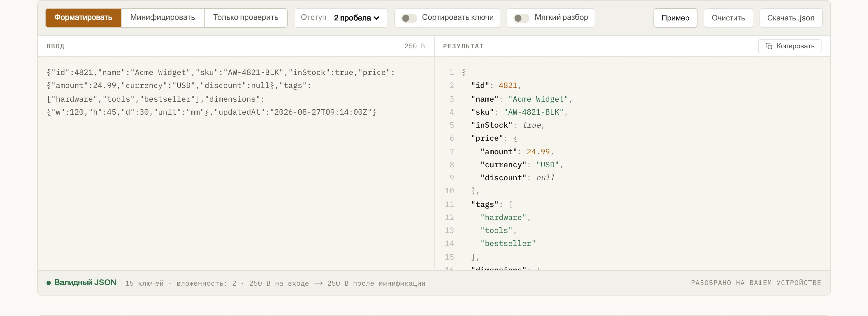Viewport: 868px width, 316px height.
Task: Select the Форматировать mode button
Action: pyautogui.click(x=83, y=18)
